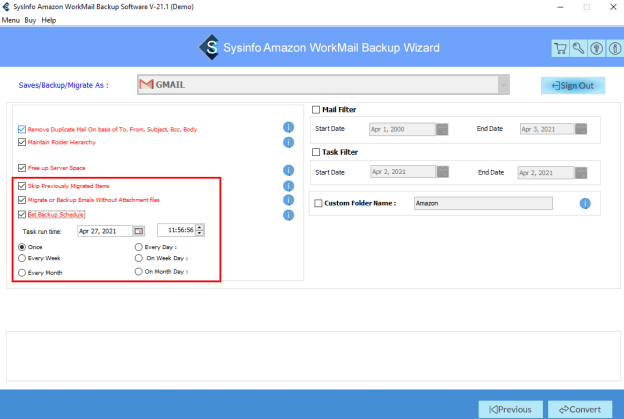This screenshot has width=624, height=419.
Task: Click Task Filter End Date field
Action: (546, 173)
